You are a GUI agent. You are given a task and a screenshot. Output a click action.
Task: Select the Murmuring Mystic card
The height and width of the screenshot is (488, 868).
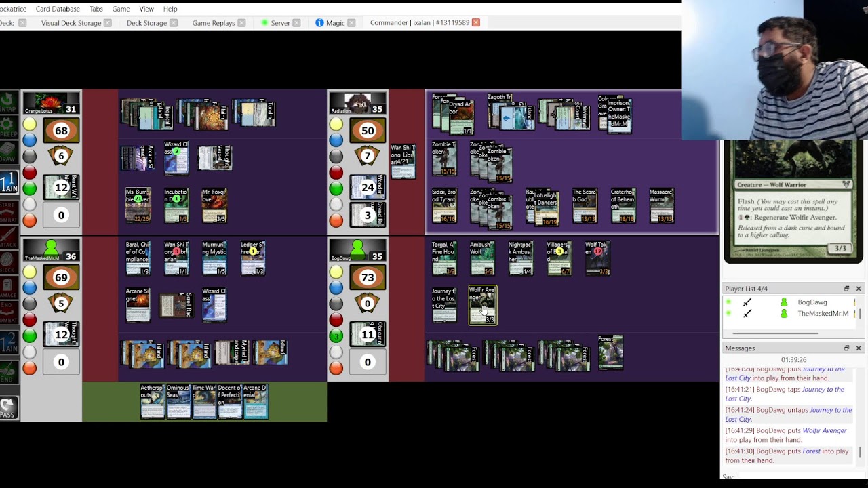pos(214,258)
